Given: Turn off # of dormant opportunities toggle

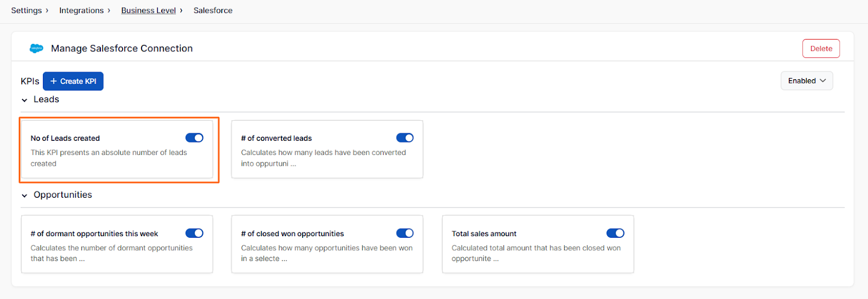Looking at the screenshot, I should click(x=194, y=233).
